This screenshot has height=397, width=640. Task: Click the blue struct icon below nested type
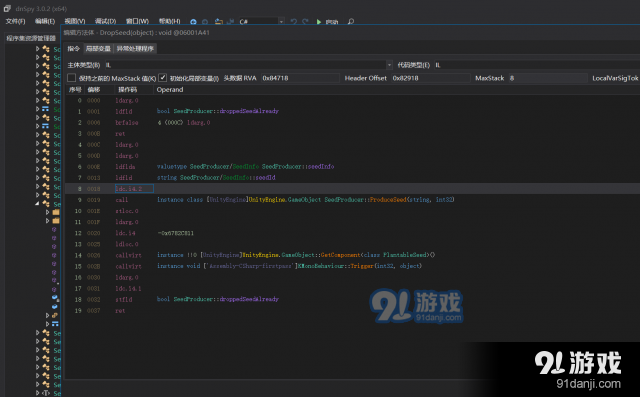55,324
